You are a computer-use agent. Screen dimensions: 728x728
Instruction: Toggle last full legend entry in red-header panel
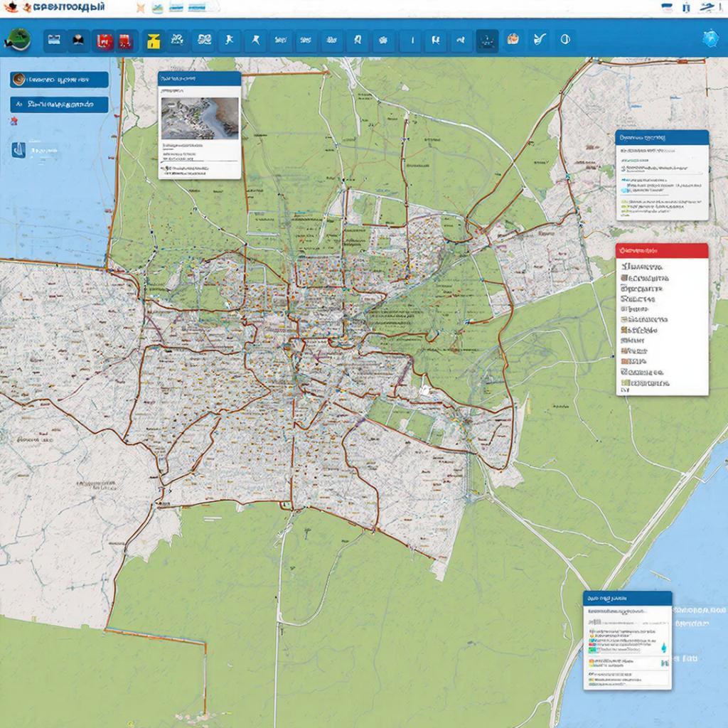[x=645, y=382]
